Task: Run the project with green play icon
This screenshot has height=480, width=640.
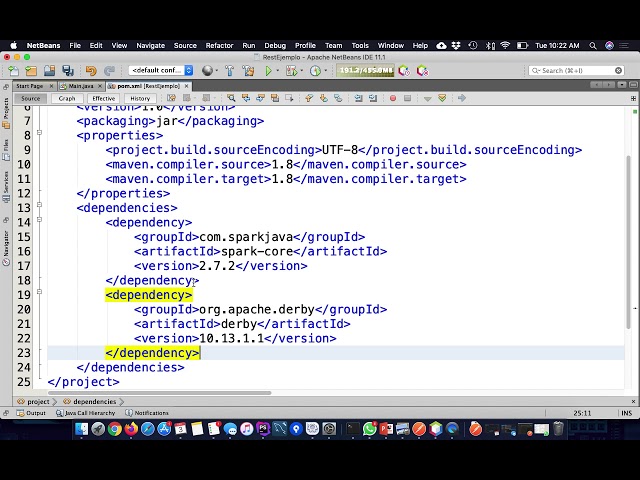Action: point(268,71)
